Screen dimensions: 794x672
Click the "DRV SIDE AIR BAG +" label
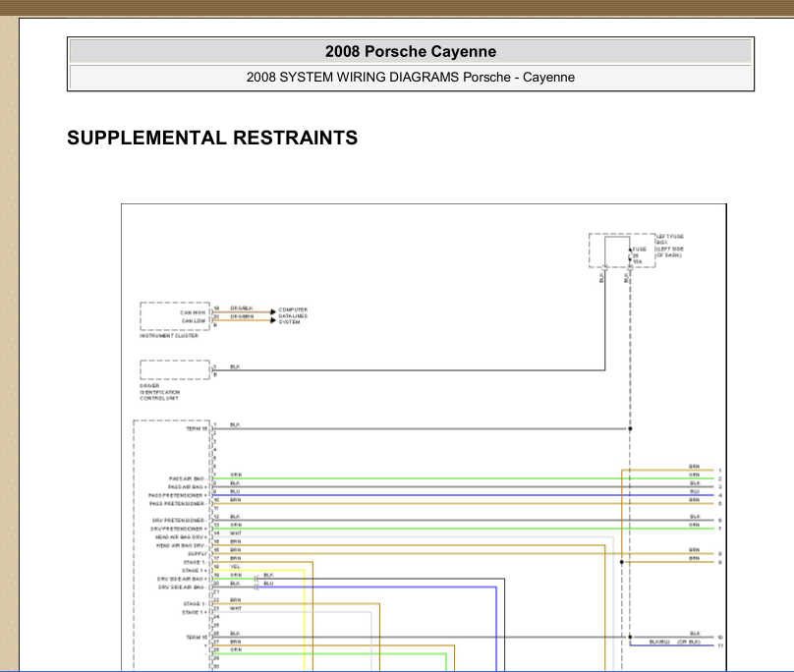182,579
